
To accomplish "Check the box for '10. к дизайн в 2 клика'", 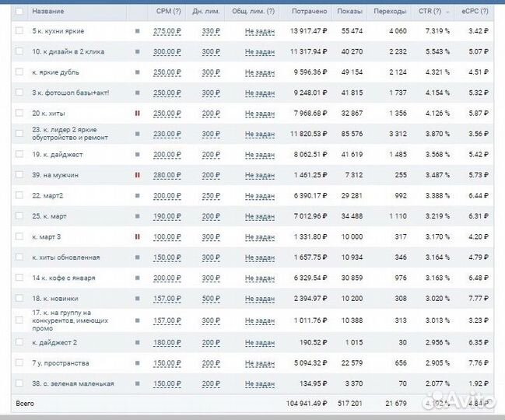I will point(19,51).
